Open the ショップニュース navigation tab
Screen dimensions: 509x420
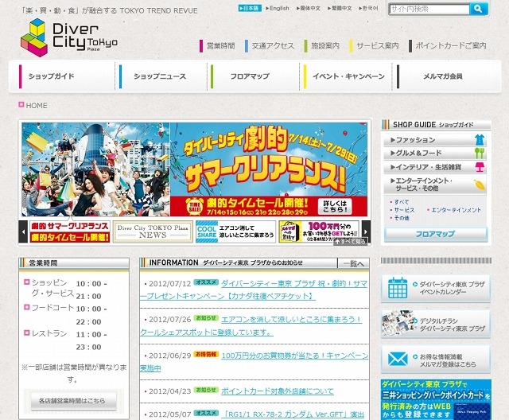(161, 76)
